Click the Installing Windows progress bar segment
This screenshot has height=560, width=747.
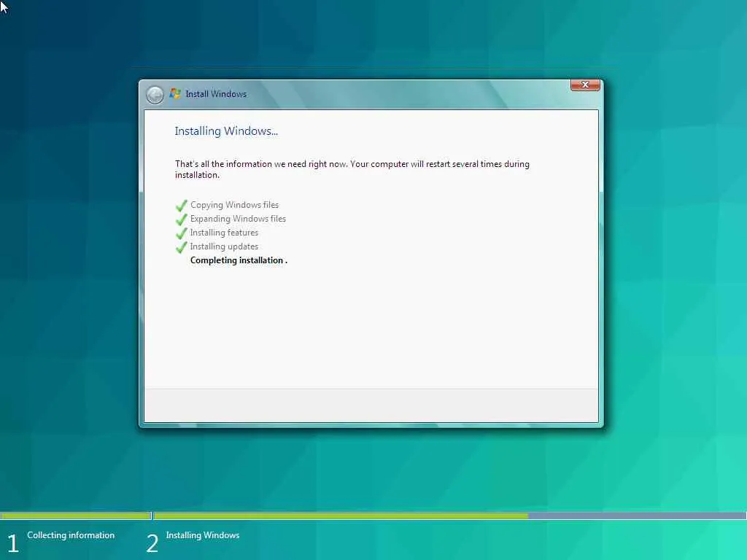tap(449, 516)
